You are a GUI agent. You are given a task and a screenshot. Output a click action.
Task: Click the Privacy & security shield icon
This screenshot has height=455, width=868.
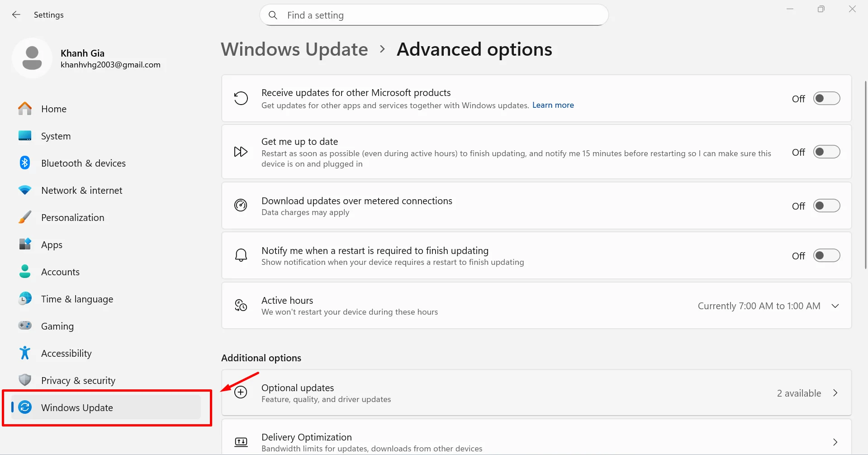click(25, 380)
